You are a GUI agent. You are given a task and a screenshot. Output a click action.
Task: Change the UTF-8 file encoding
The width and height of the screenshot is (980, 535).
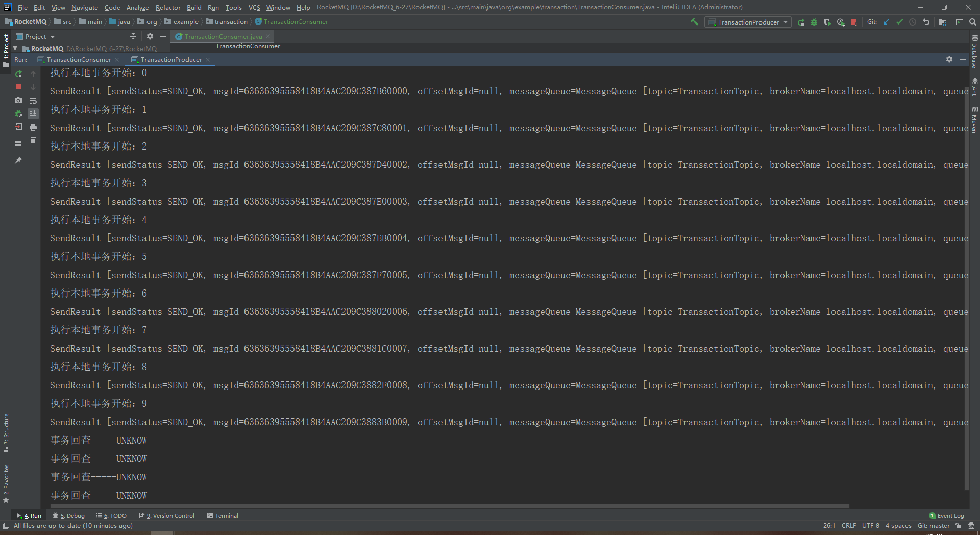tap(870, 525)
